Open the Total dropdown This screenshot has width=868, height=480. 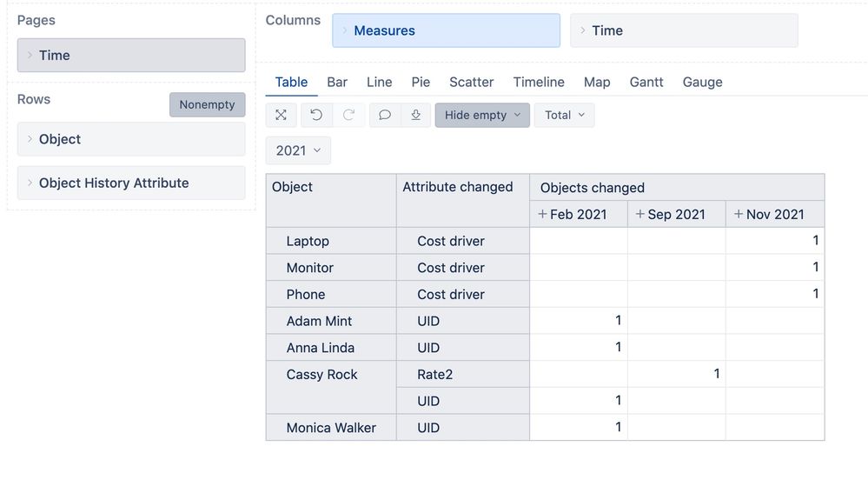(564, 115)
